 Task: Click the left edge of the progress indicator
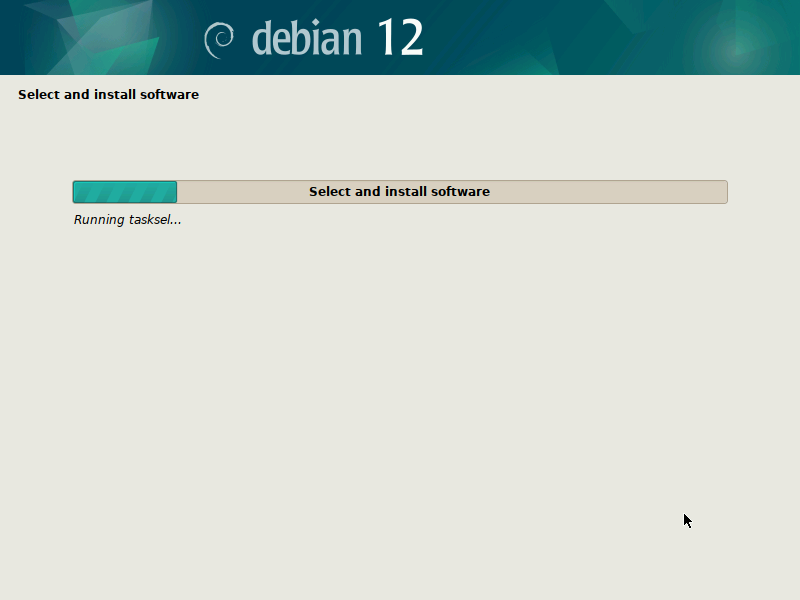coord(75,191)
